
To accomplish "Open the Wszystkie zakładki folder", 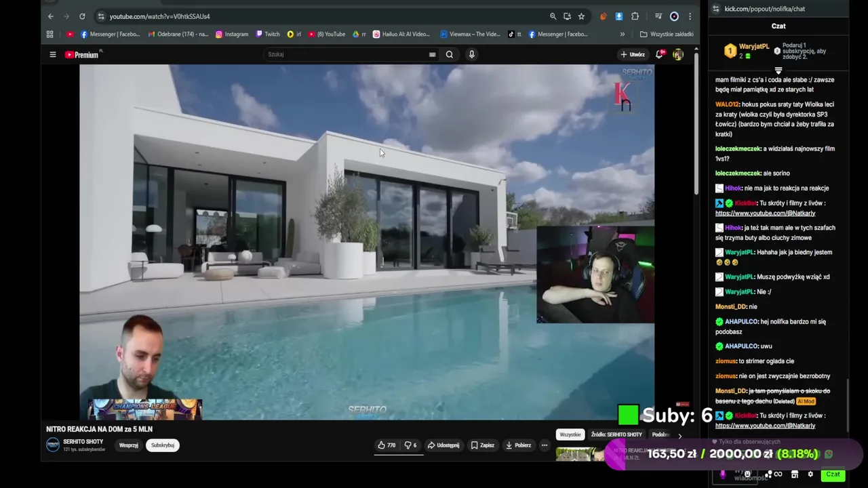I will tap(667, 34).
